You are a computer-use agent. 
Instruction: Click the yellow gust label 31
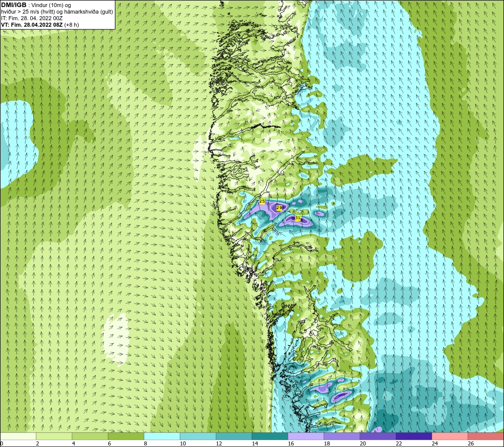pos(298,218)
